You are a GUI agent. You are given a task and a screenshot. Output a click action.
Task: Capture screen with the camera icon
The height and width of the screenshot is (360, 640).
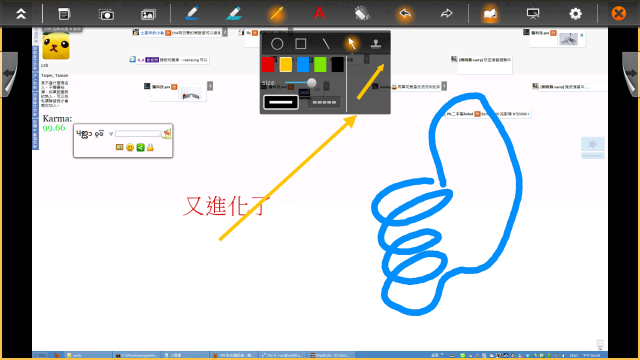pos(106,14)
